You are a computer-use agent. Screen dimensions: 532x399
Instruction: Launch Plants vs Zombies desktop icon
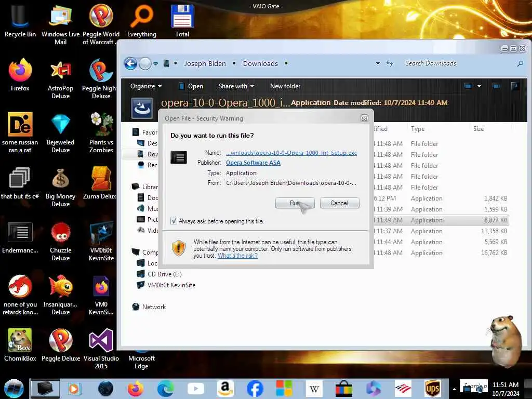pyautogui.click(x=101, y=132)
